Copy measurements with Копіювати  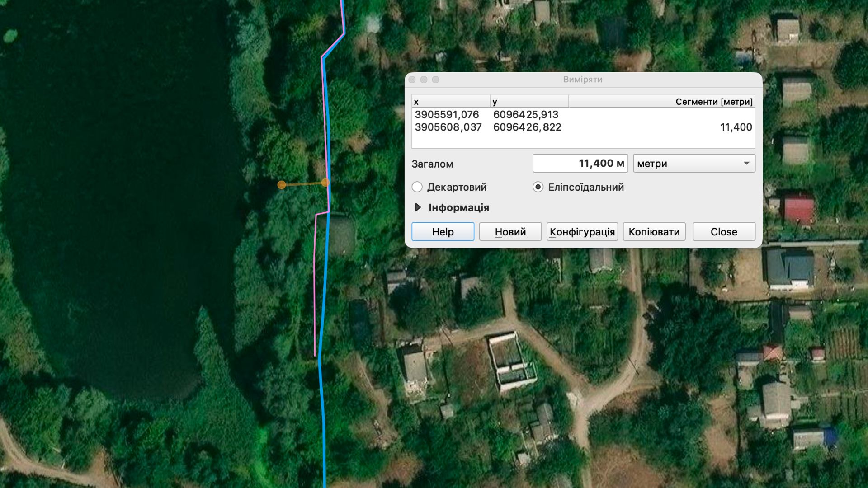pyautogui.click(x=654, y=232)
